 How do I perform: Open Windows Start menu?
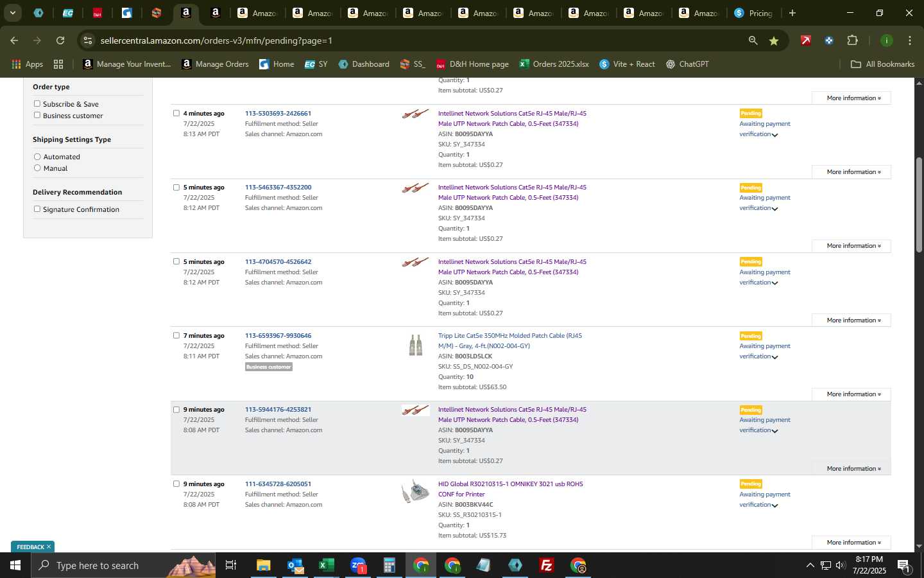(x=15, y=565)
